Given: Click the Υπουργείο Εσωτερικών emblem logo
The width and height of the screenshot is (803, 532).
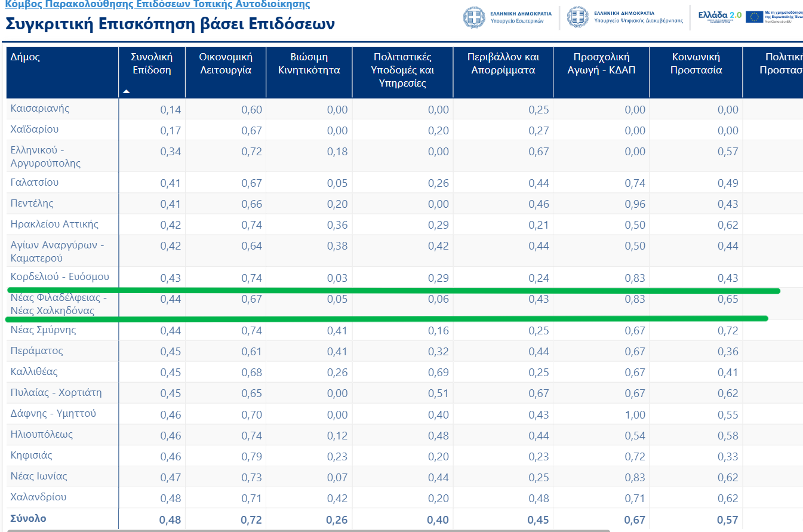Looking at the screenshot, I should tap(475, 16).
